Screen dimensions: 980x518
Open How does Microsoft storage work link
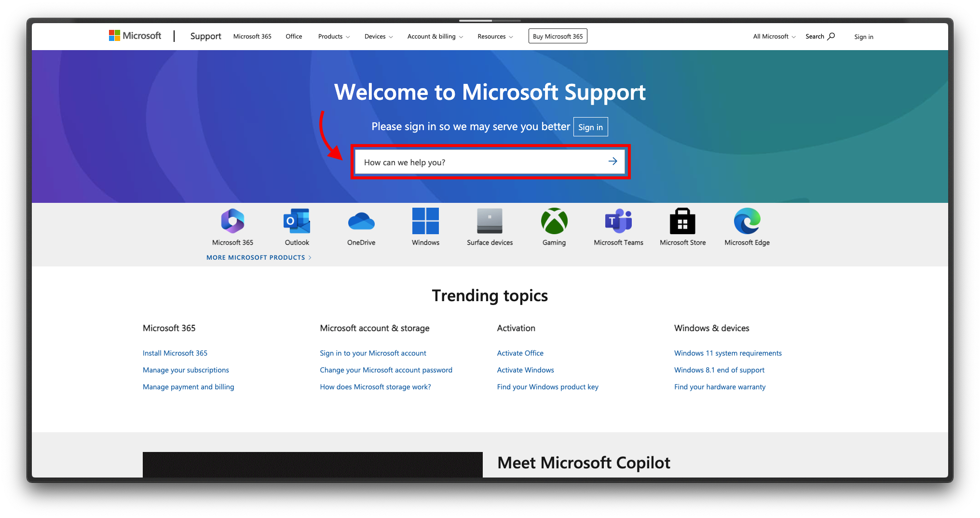376,387
